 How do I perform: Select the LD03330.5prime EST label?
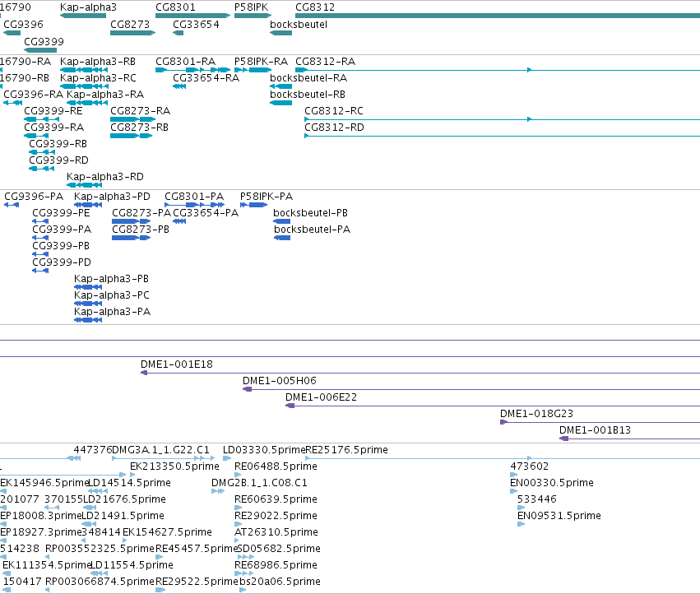tap(264, 450)
